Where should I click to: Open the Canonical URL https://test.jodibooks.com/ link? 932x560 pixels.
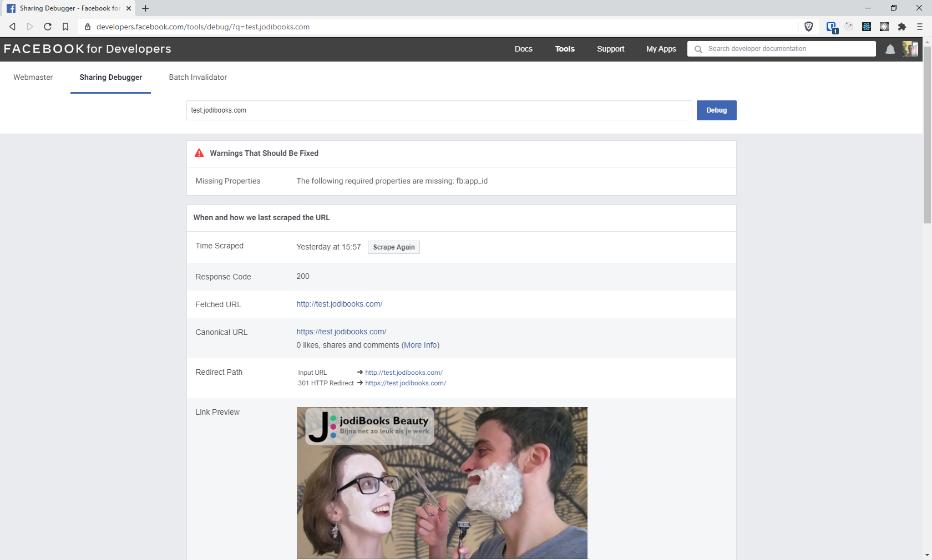341,332
